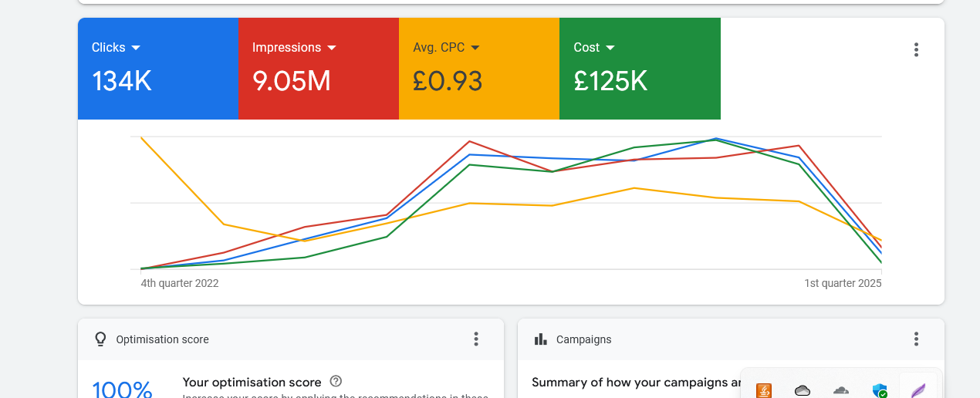The width and height of the screenshot is (980, 398).
Task: Expand the Impressions metric dropdown
Action: coord(332,48)
